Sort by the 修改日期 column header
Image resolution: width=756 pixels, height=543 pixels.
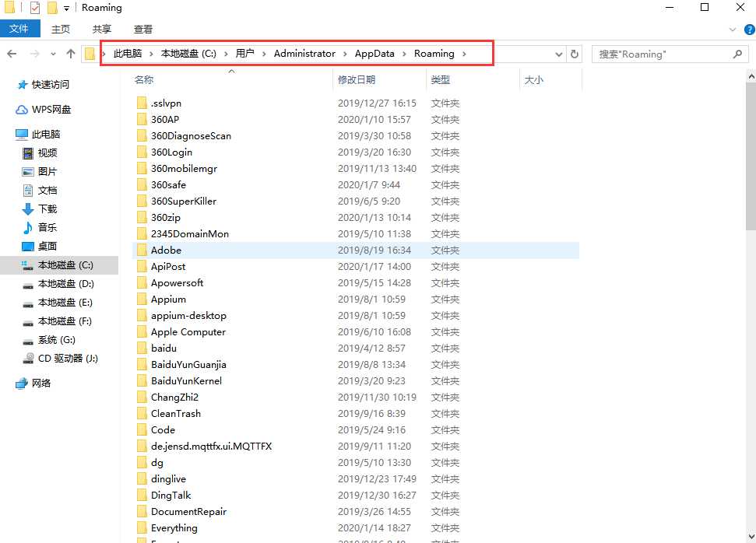pos(357,80)
